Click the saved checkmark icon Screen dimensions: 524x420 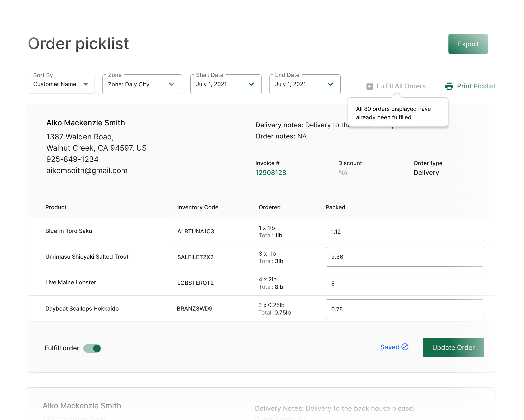(x=405, y=347)
